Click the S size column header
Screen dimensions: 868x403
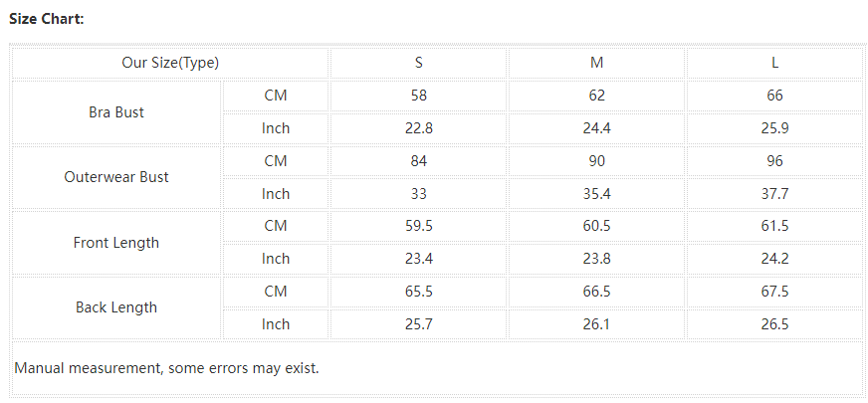pos(418,63)
